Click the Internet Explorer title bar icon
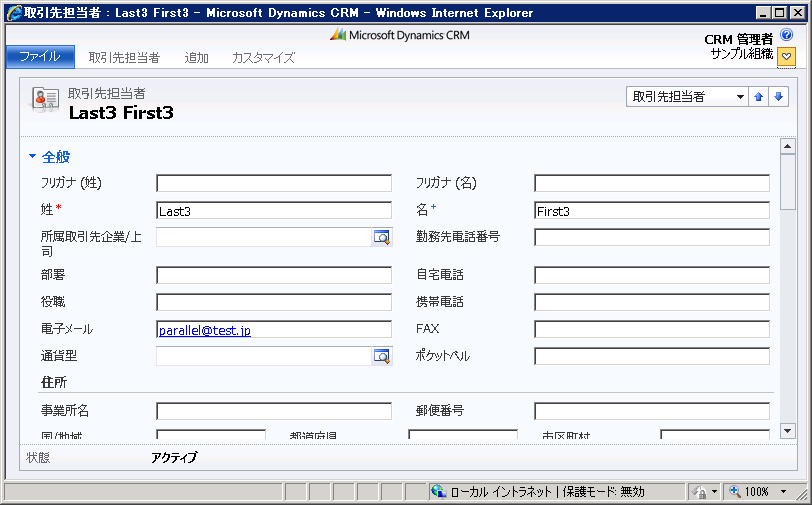The height and width of the screenshot is (505, 812). 14,12
